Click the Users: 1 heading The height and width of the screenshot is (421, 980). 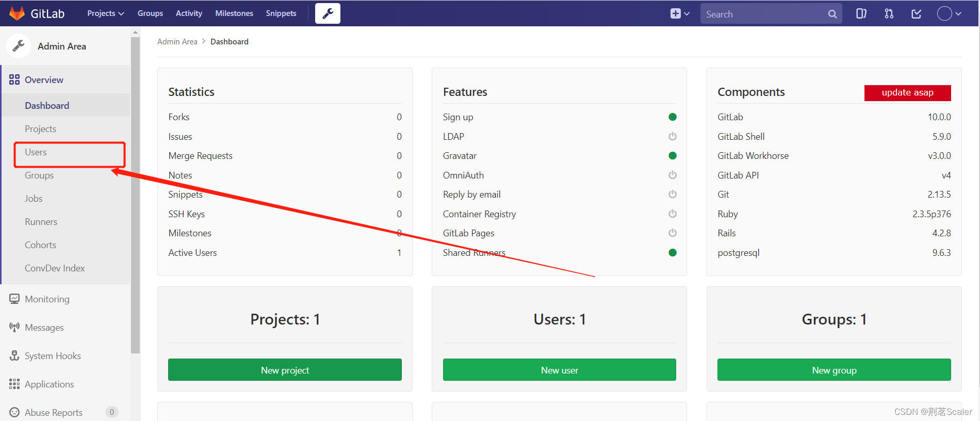click(560, 319)
